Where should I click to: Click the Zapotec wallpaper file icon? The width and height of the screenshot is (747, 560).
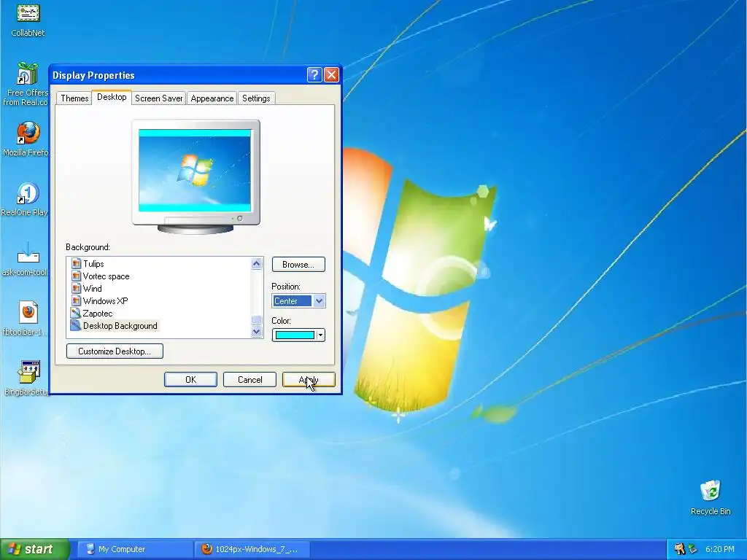pos(76,313)
